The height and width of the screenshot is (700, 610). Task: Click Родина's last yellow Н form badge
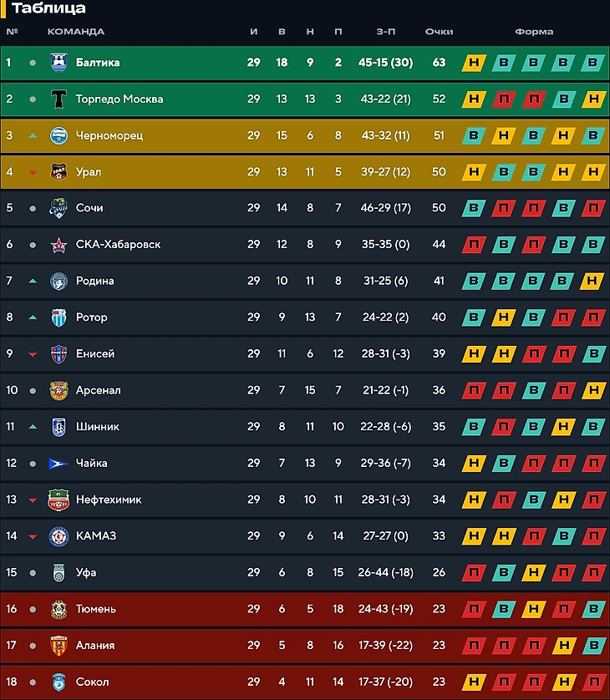click(x=592, y=281)
